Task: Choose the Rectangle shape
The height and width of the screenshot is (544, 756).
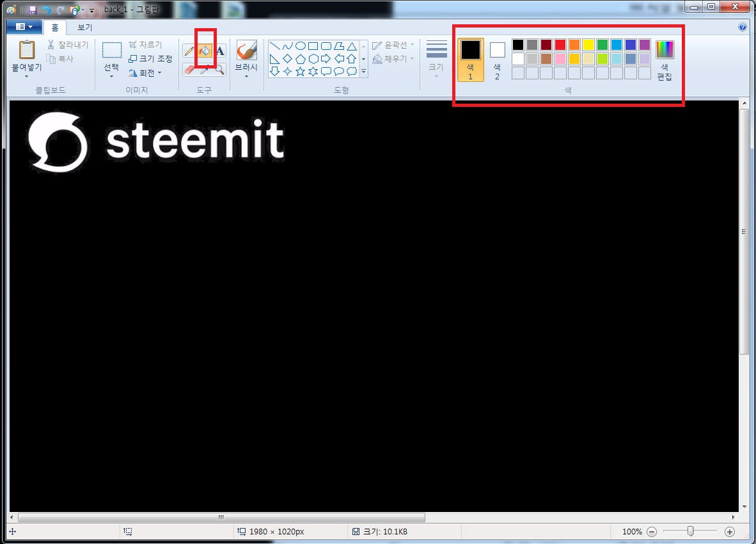Action: tap(313, 46)
